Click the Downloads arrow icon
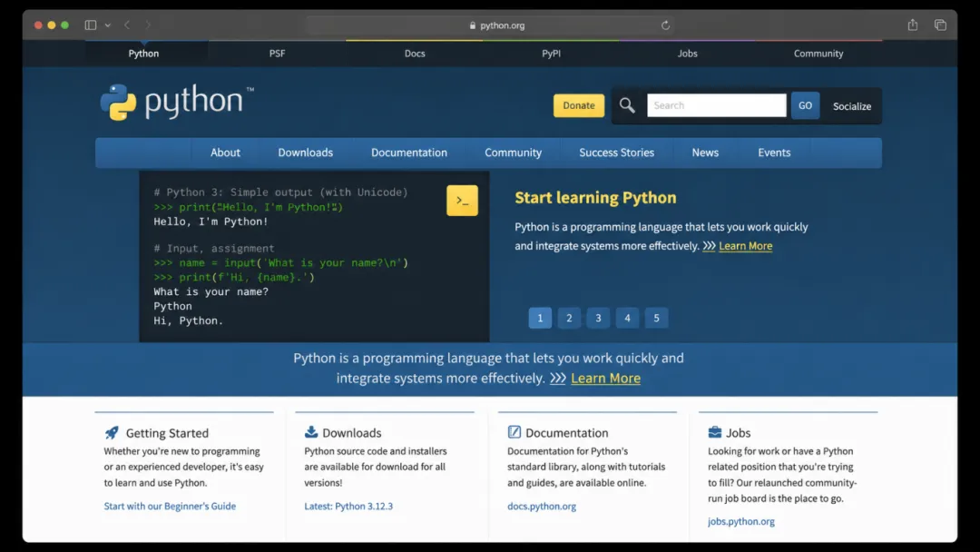 tap(310, 432)
